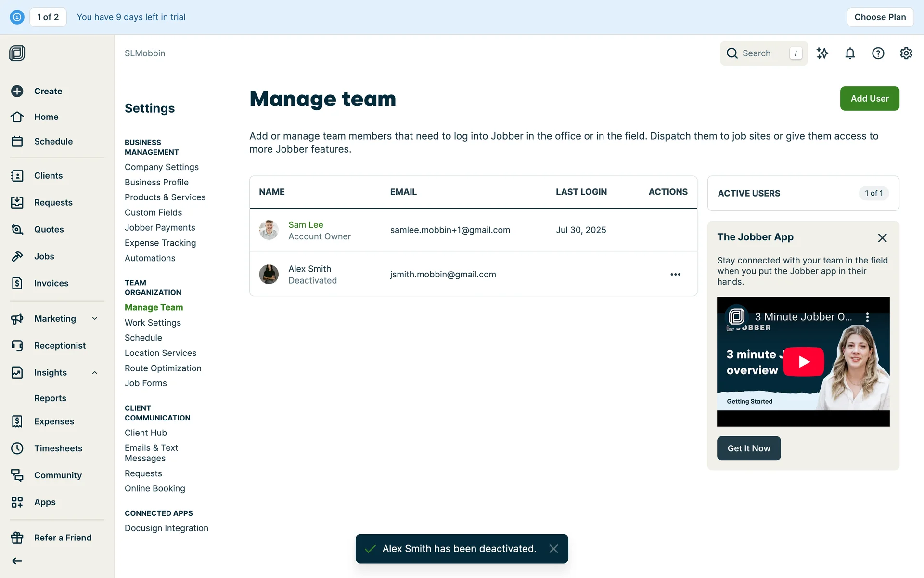Screen dimensions: 924x578
Task: Collapse sidebar with the left arrow icon
Action: (17, 560)
